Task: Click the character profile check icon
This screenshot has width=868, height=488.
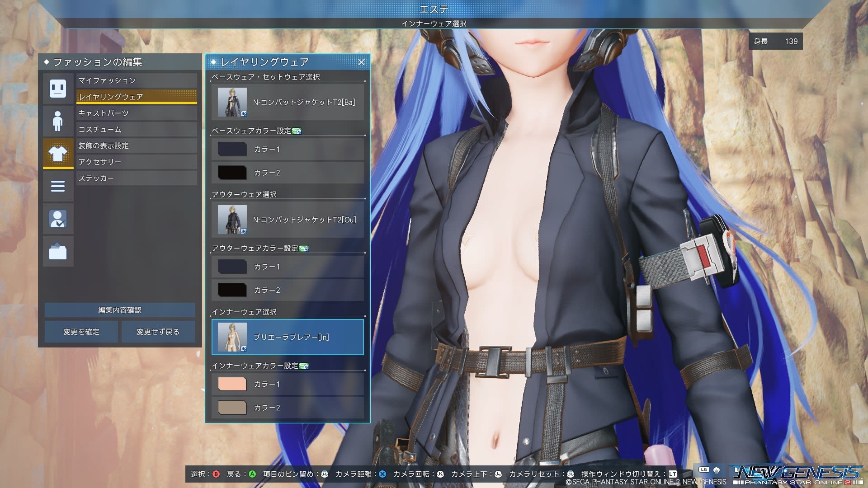Action: [x=58, y=219]
